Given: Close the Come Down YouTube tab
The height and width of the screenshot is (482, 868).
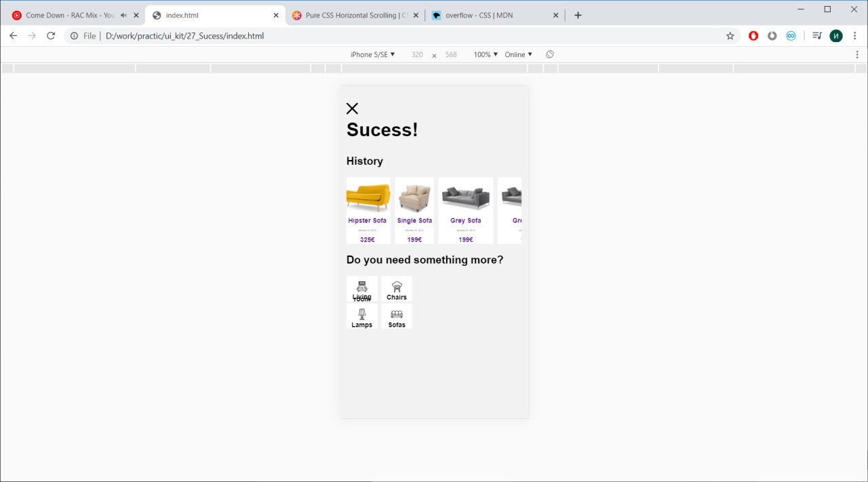Looking at the screenshot, I should (x=136, y=15).
